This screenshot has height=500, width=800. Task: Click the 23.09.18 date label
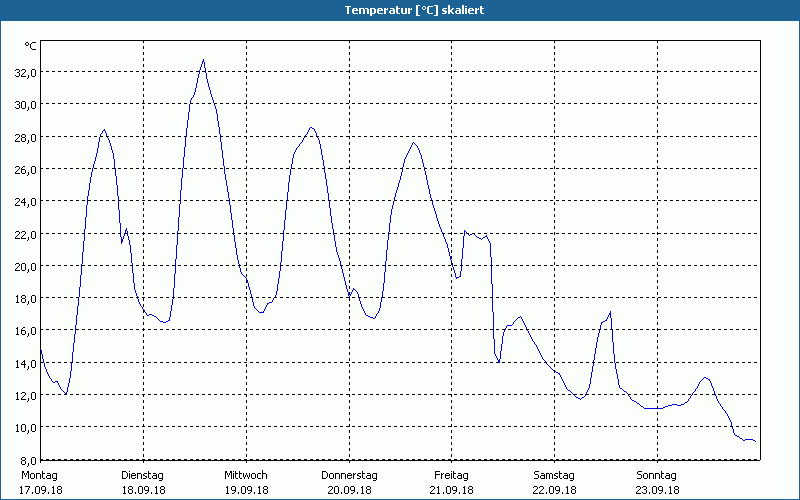coord(657,490)
